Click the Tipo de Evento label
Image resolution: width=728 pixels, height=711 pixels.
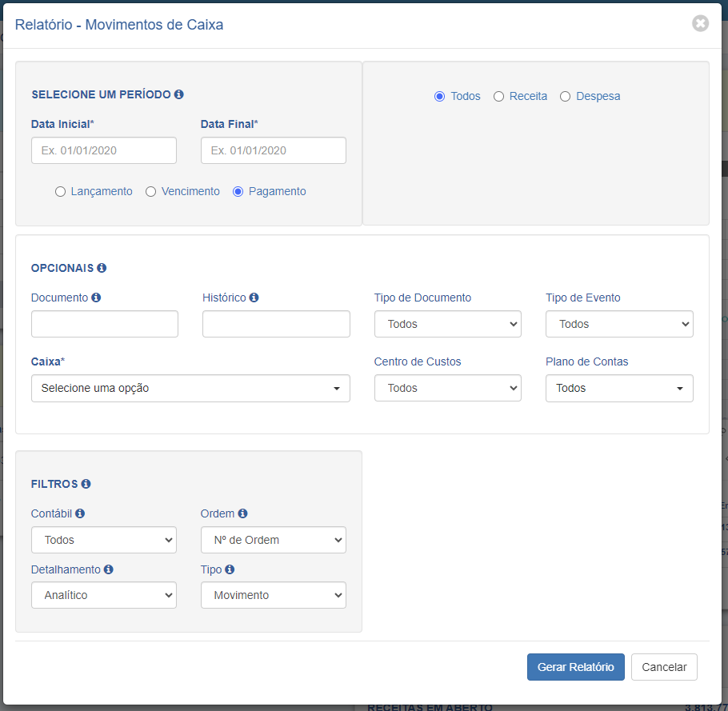click(583, 298)
